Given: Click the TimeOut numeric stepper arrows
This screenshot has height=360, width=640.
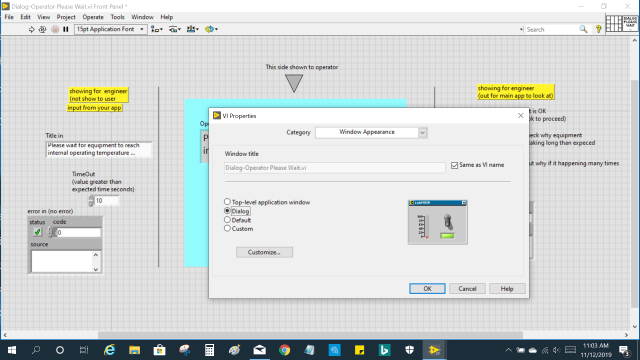Looking at the screenshot, I should click(91, 200).
